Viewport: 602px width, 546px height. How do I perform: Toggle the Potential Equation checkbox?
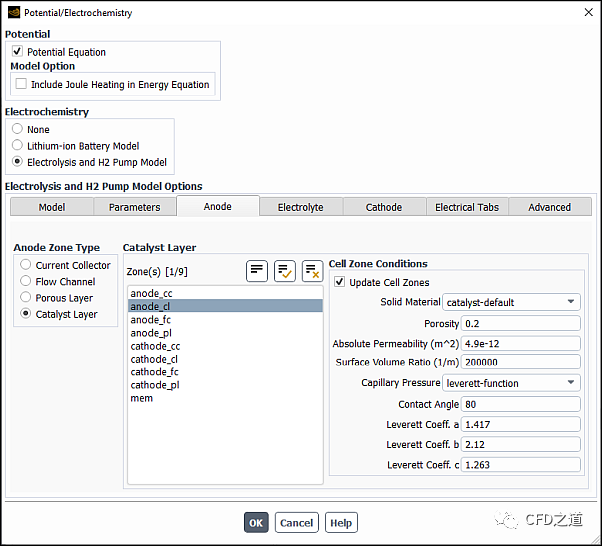(17, 51)
